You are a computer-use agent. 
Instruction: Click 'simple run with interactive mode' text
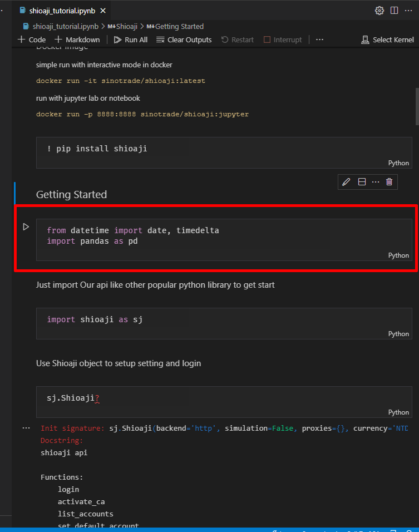tap(104, 65)
